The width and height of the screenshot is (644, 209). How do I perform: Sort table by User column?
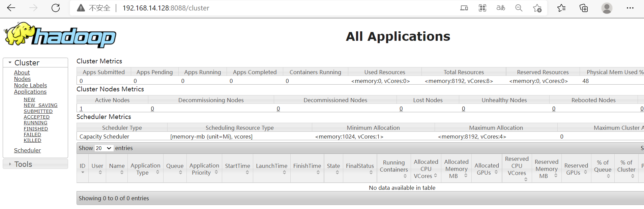[x=100, y=172]
